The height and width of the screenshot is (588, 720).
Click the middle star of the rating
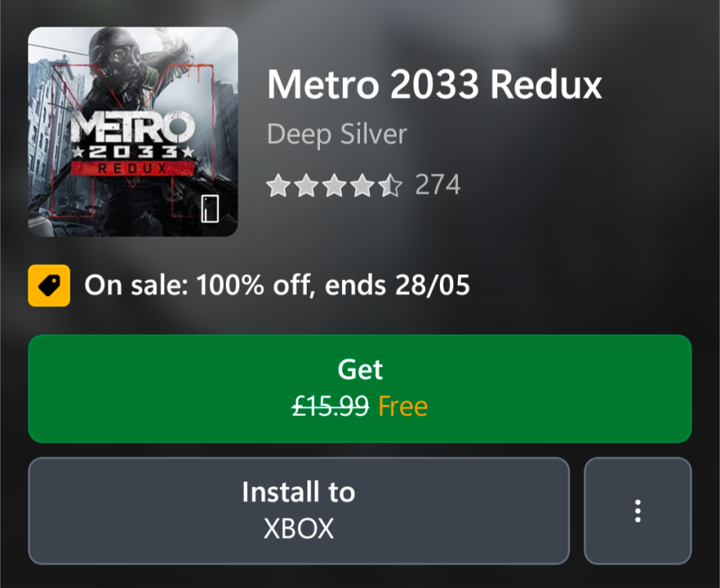pyautogui.click(x=334, y=186)
